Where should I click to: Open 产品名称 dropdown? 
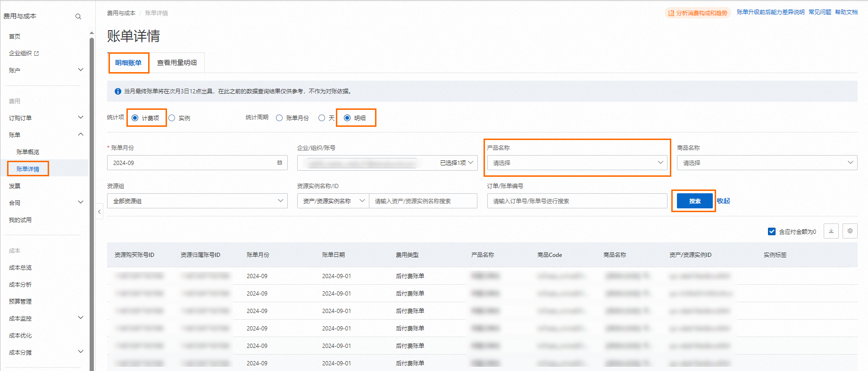[577, 163]
